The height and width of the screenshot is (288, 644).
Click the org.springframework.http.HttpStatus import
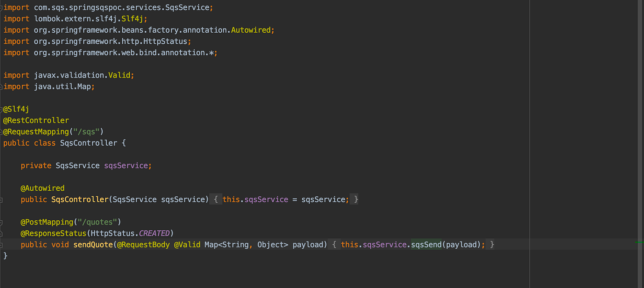(112, 41)
